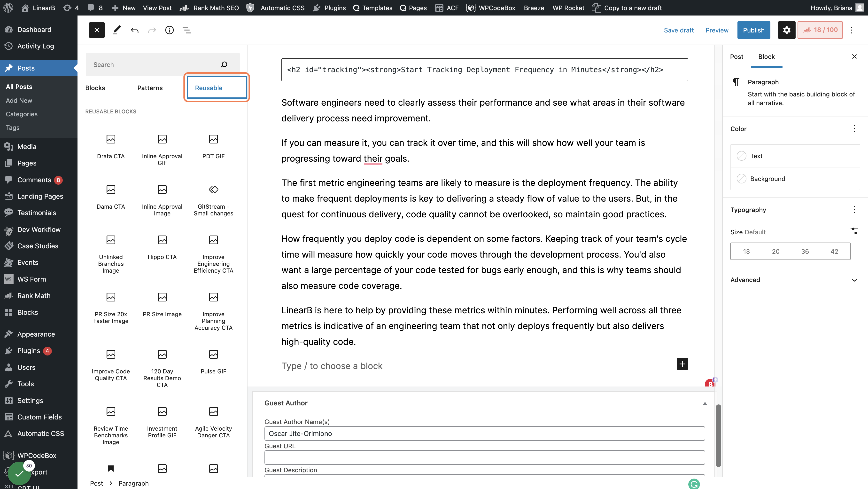Toggle custom size slider control icon
The image size is (868, 489).
pos(854,231)
